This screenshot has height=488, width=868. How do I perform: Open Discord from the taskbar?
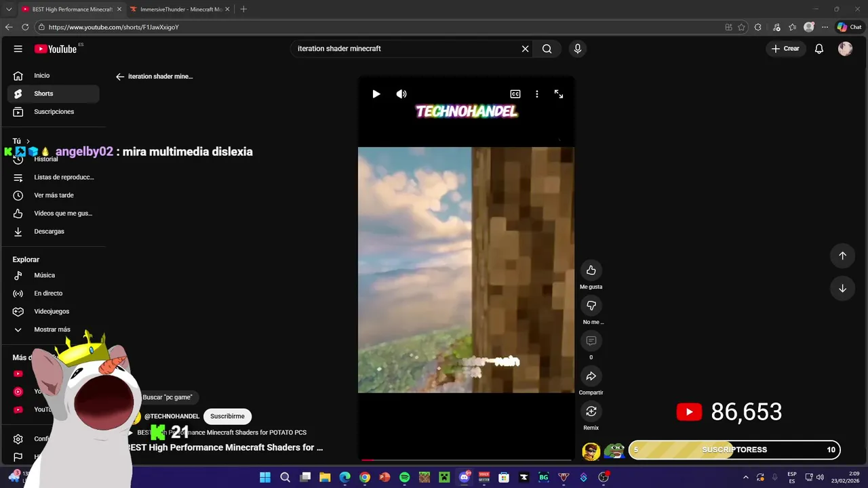[x=465, y=477]
